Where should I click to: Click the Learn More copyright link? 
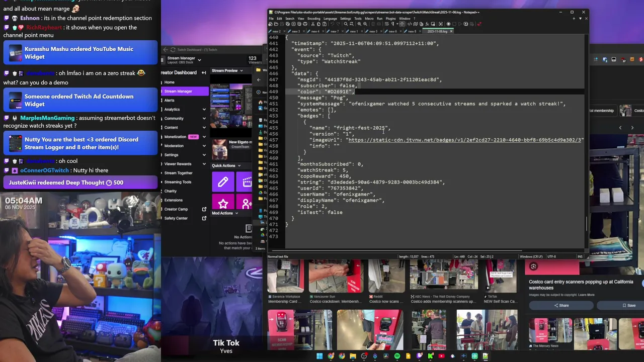586,295
